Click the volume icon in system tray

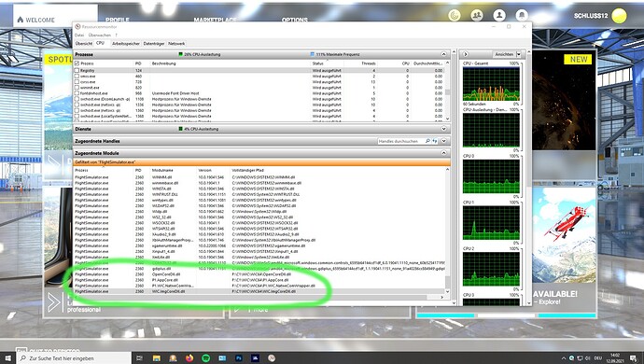point(587,358)
